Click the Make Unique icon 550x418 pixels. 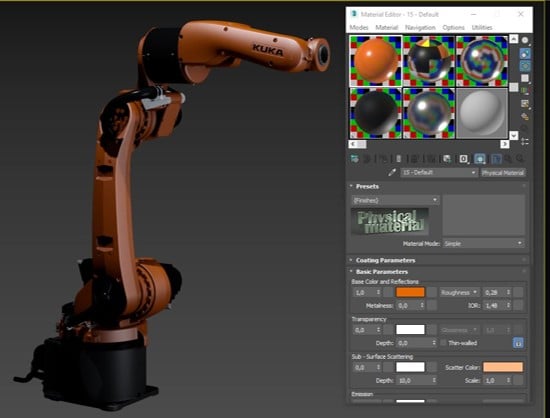pos(430,159)
